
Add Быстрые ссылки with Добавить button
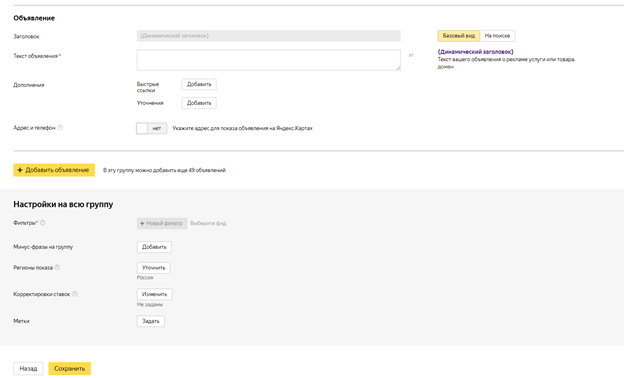coord(199,84)
